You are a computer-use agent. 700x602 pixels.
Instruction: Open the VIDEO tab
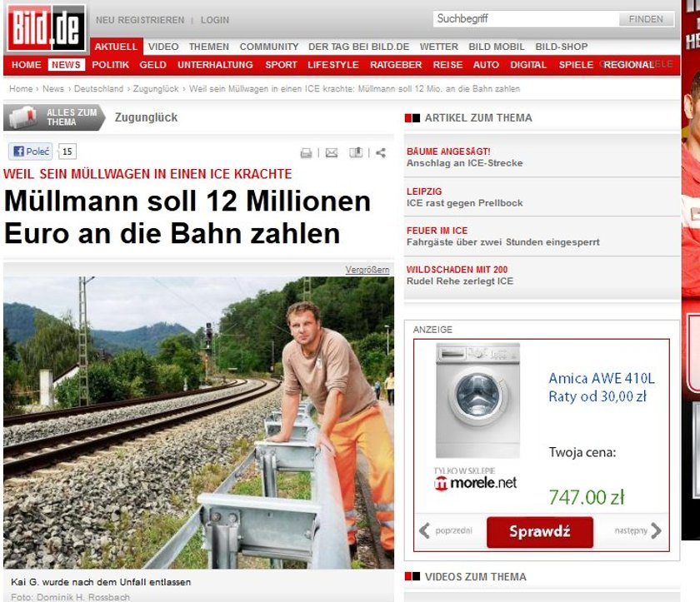pos(163,47)
